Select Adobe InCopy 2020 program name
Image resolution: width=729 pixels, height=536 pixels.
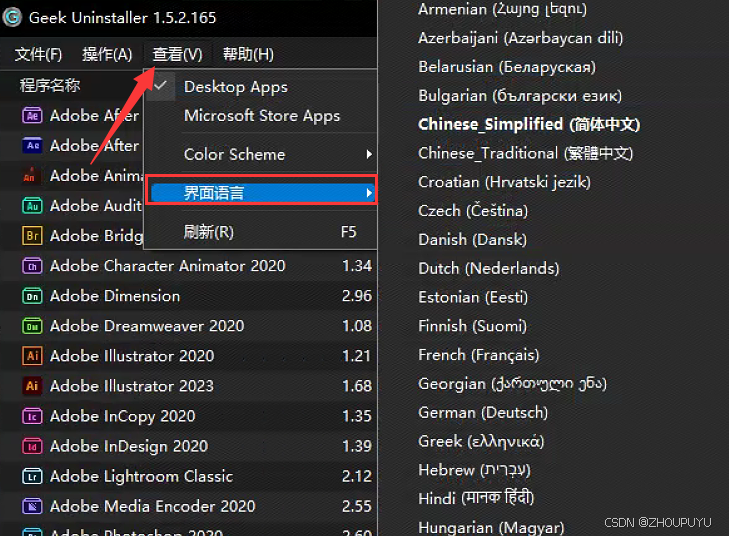(x=122, y=416)
